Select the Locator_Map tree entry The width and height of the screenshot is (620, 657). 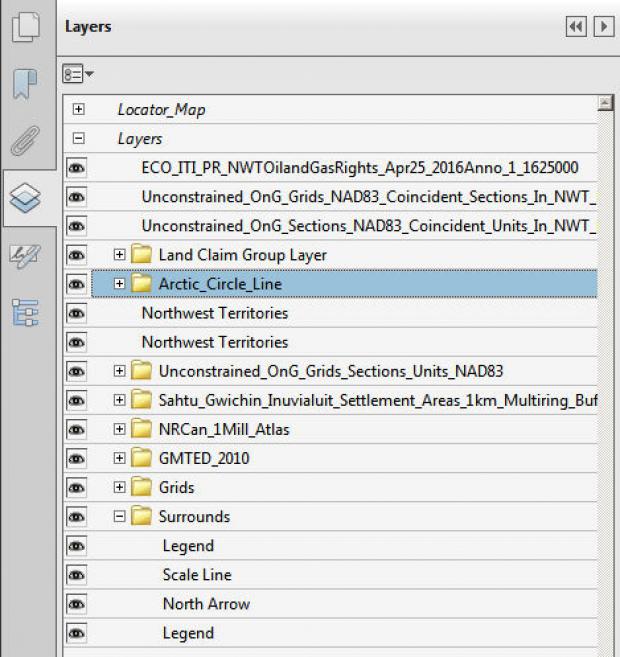(161, 110)
